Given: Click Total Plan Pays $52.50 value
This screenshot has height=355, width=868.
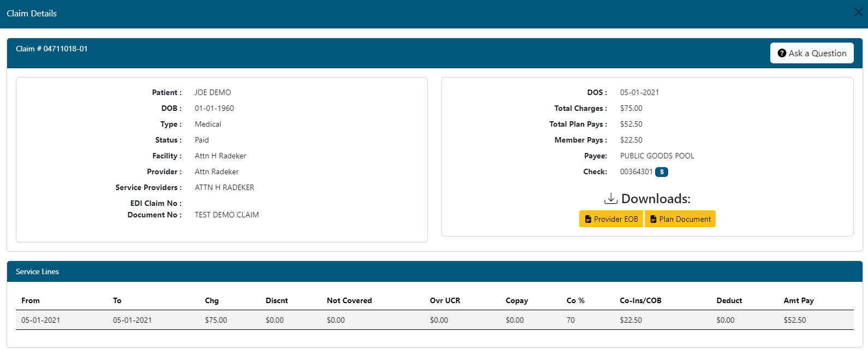Looking at the screenshot, I should [x=631, y=124].
